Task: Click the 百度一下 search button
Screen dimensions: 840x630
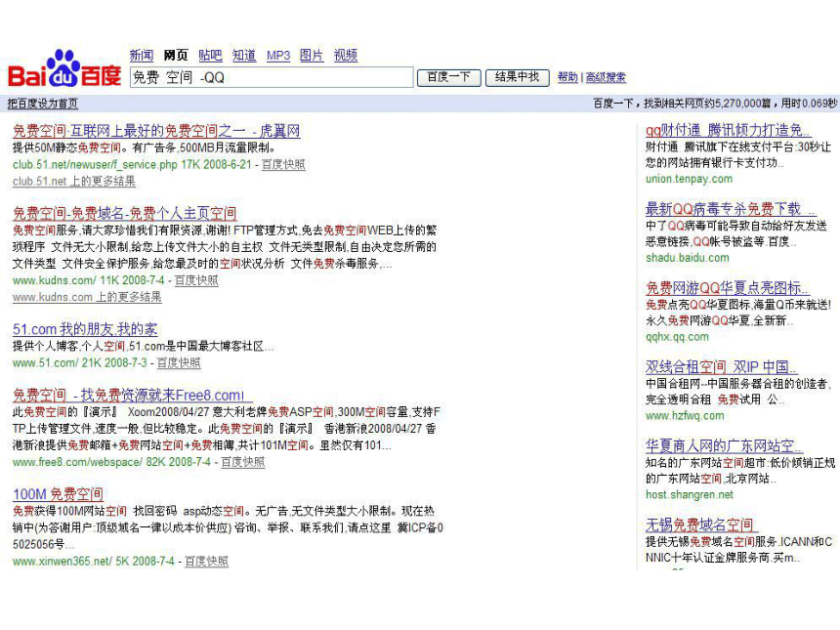Action: point(449,77)
